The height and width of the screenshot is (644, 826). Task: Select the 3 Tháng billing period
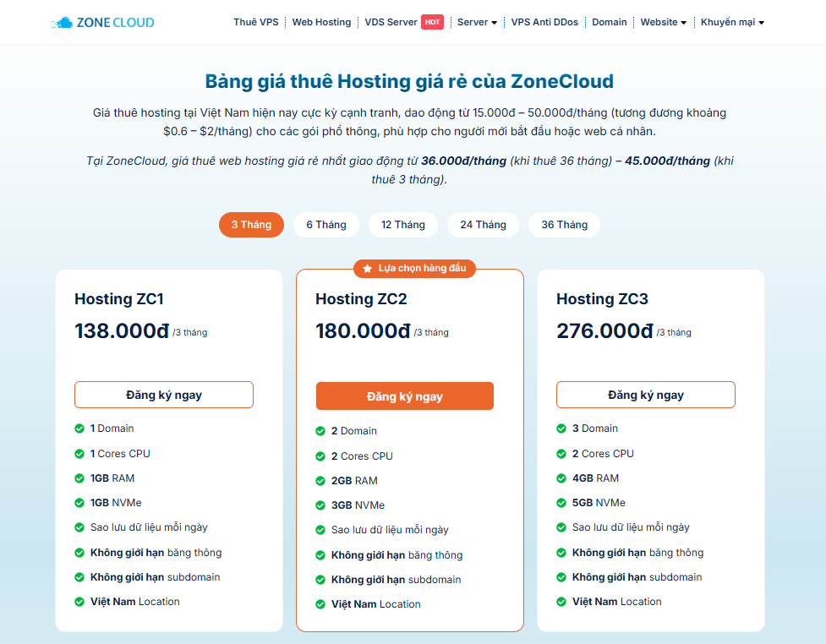coord(251,225)
